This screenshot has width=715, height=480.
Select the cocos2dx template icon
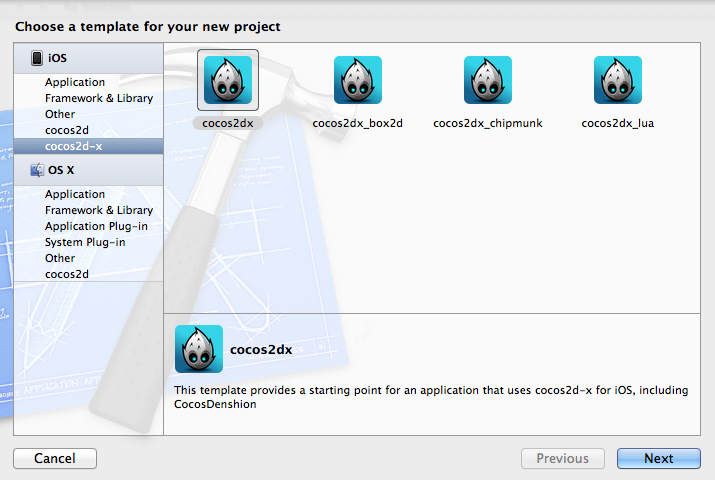(228, 80)
